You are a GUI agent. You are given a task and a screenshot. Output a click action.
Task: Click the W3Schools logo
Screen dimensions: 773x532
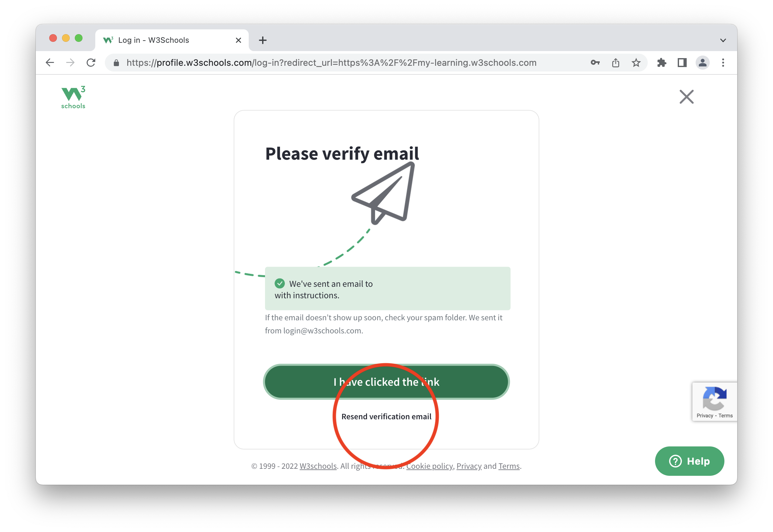(73, 97)
